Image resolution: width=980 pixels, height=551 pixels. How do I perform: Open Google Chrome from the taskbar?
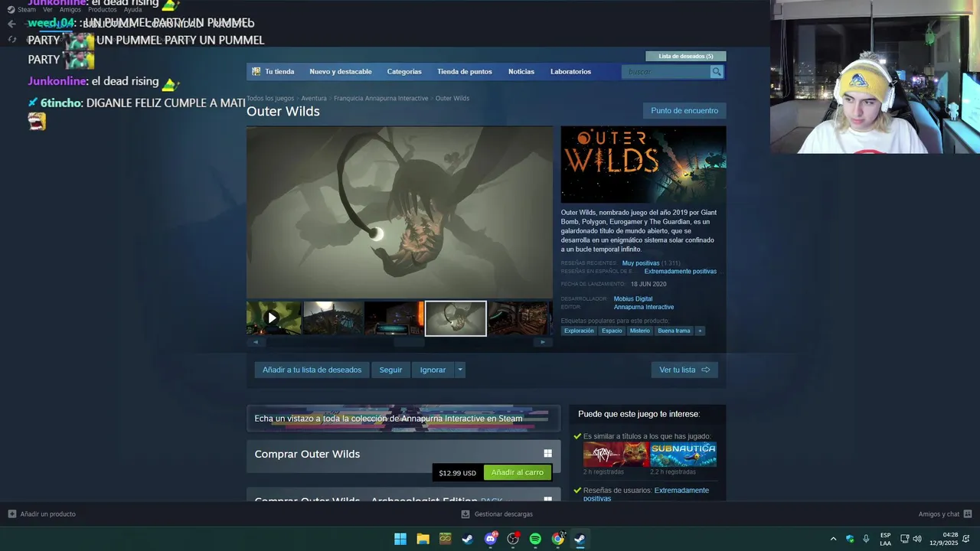click(x=558, y=539)
